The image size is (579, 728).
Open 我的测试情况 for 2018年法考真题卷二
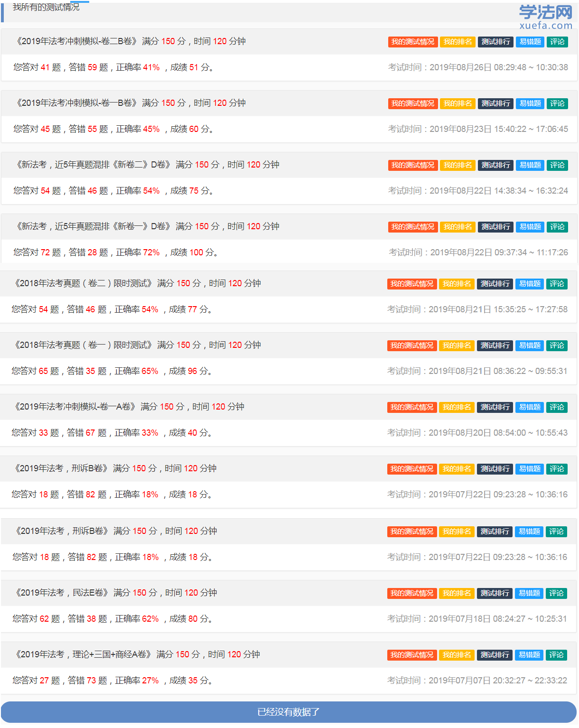[x=412, y=284]
